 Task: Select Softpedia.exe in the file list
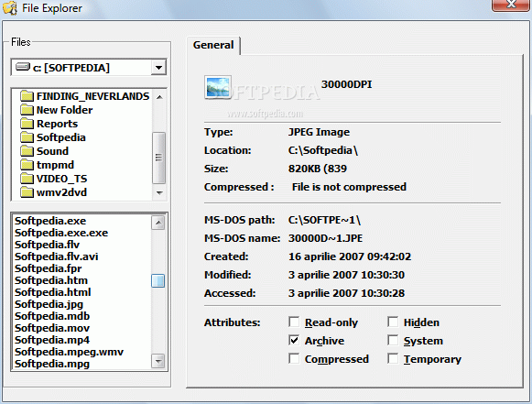tap(50, 221)
